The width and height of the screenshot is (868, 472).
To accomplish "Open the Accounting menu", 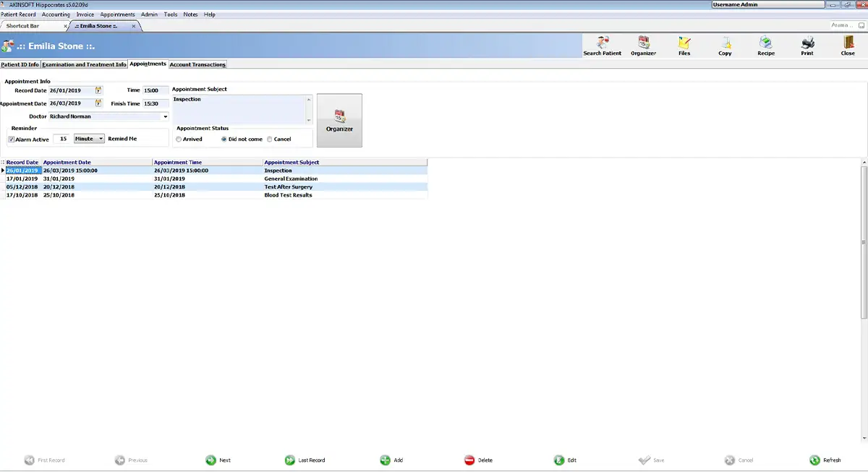I will pos(56,14).
